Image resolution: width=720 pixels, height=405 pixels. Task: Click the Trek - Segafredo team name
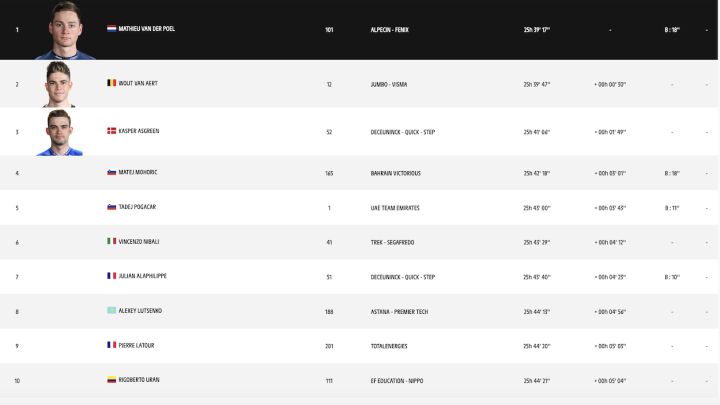[392, 242]
